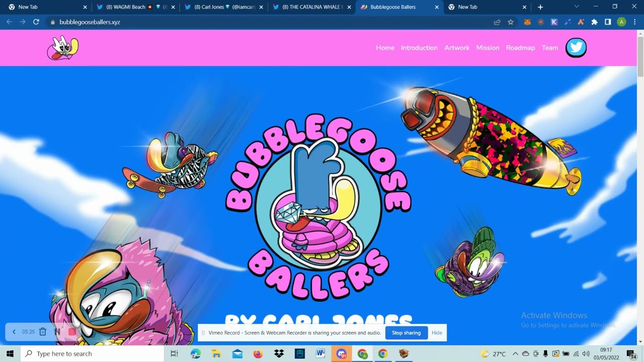Click the Windows search box
The image size is (644, 362).
93,353
